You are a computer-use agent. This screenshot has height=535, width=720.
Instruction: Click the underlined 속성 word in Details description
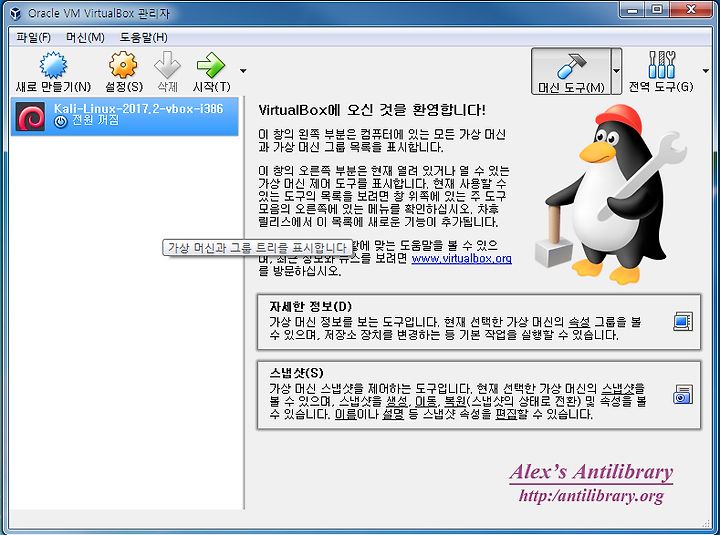579,321
